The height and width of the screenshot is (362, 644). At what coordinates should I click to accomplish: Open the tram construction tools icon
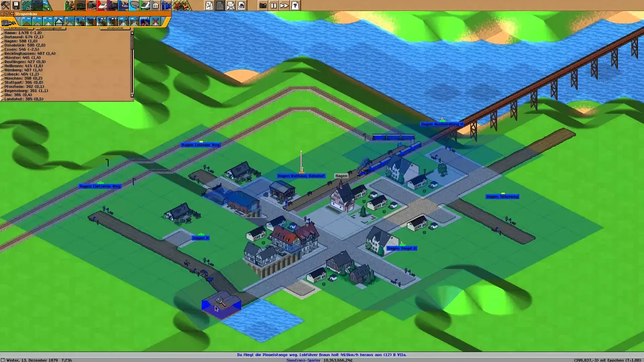91,5
